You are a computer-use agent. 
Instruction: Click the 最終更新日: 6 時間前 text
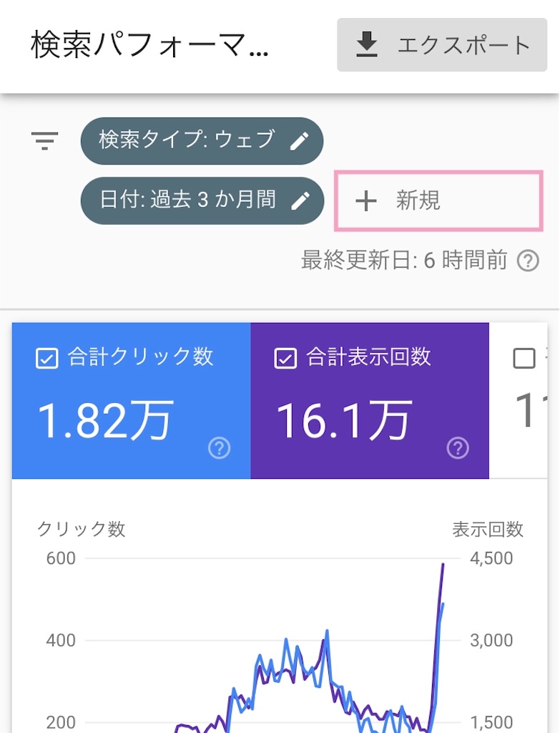pyautogui.click(x=404, y=261)
